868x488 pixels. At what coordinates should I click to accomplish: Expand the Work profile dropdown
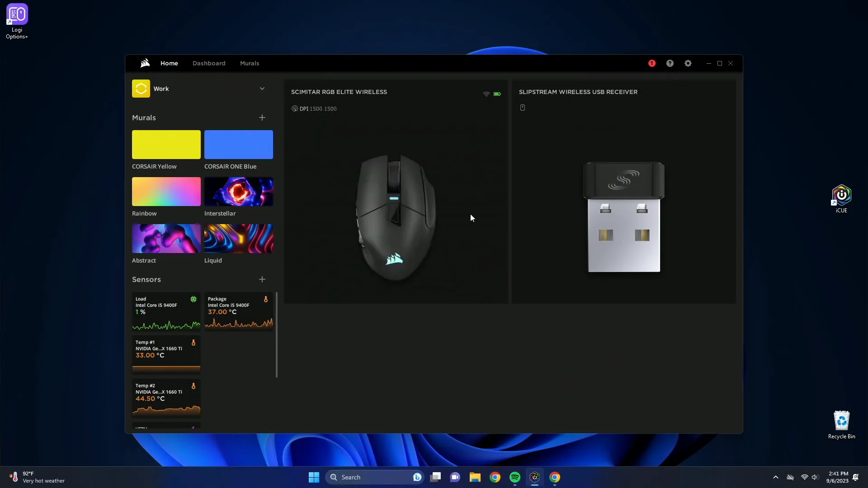coord(262,89)
